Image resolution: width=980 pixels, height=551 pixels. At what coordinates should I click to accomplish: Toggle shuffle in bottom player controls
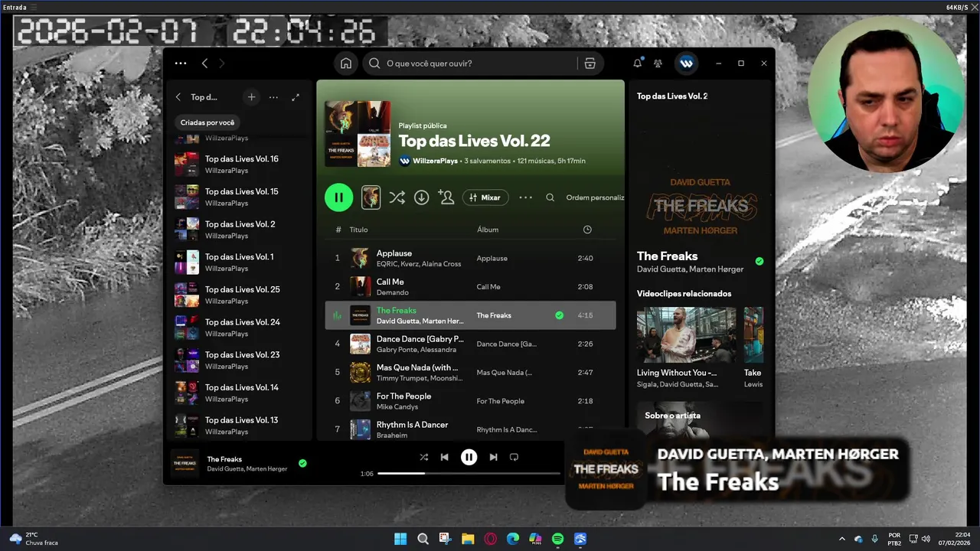pos(423,457)
